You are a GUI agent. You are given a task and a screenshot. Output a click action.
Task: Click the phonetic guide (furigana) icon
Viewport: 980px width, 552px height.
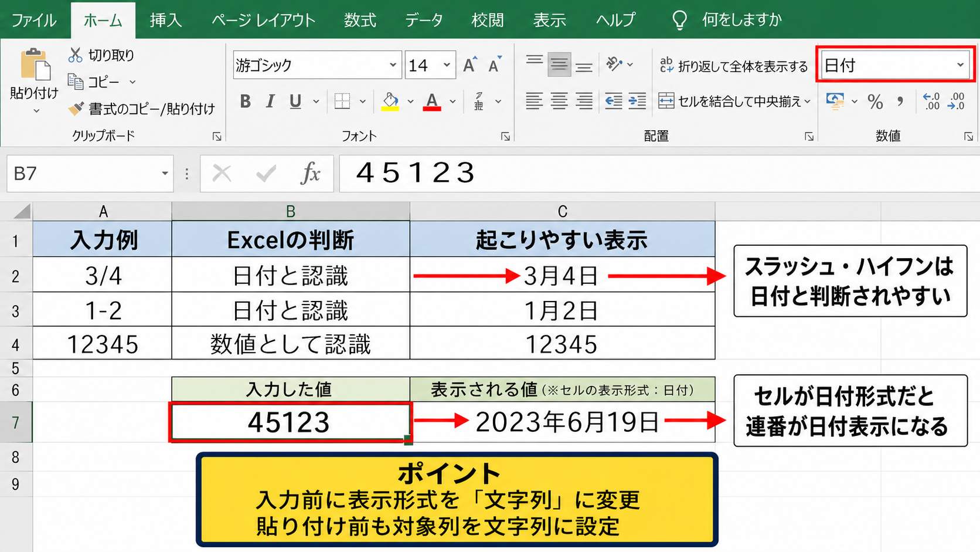click(479, 101)
